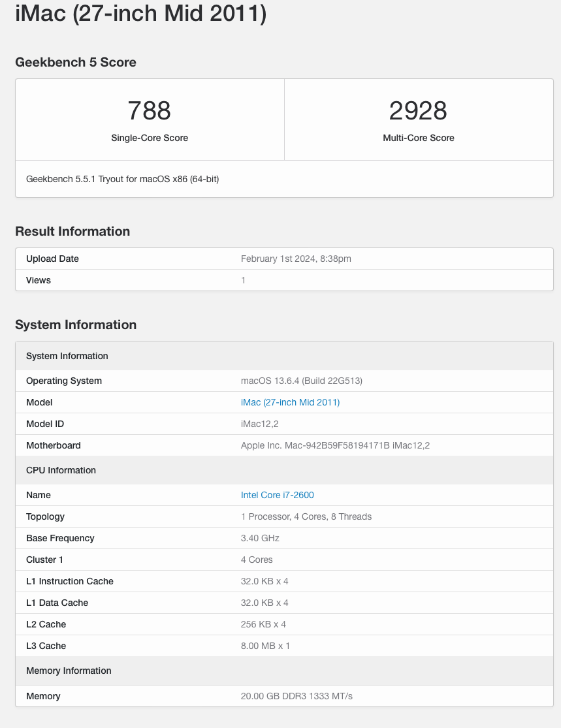Image resolution: width=561 pixels, height=728 pixels.
Task: Click the Single-Core Score label
Action: pos(150,138)
